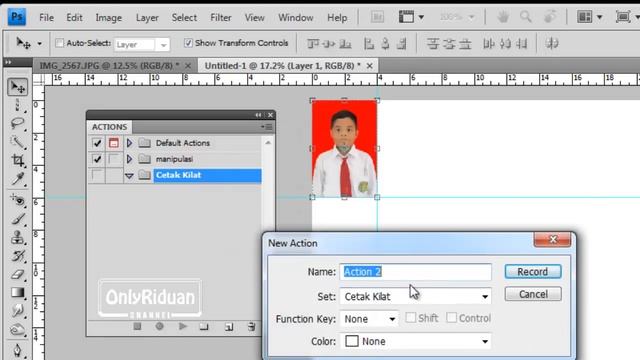Screen dimensions: 640x360
Task: Click the Cancel button
Action: pyautogui.click(x=533, y=294)
